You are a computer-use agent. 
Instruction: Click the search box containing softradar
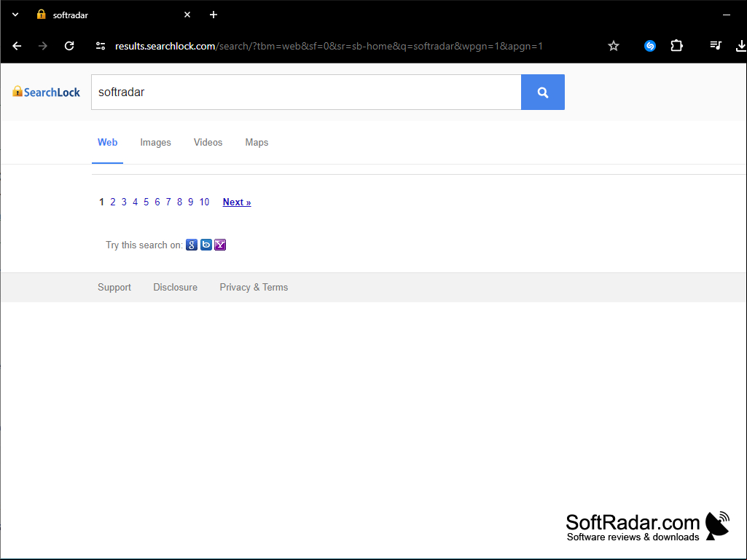tap(306, 92)
